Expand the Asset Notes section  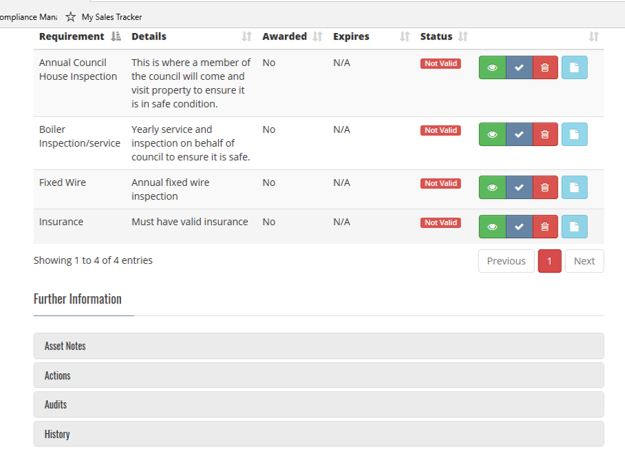[x=319, y=346]
